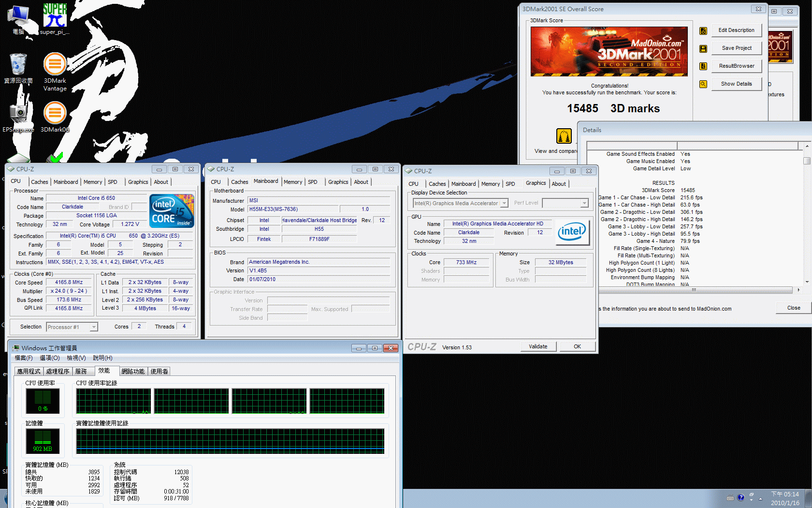Open Task Manager File menu (檔案)
Image resolution: width=812 pixels, height=508 pixels.
[x=24, y=358]
